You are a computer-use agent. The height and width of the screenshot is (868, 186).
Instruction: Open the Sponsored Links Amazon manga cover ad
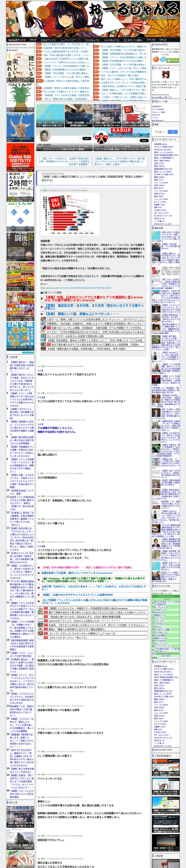coord(20,68)
